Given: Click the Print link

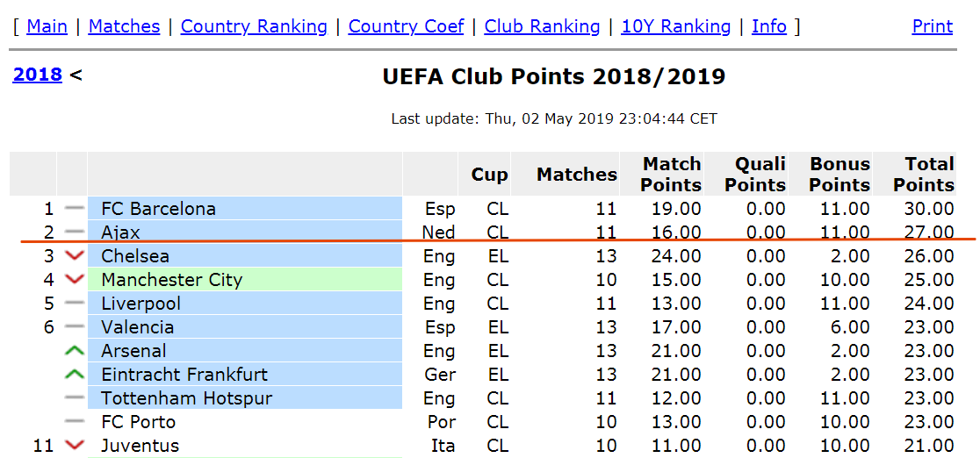Looking at the screenshot, I should tap(932, 26).
